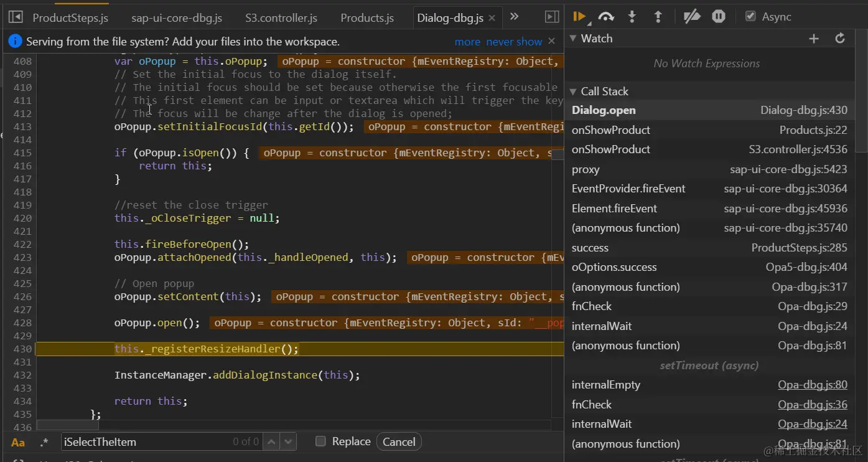Select onShowProduct frame at S3.controller.js:4536

(x=709, y=149)
